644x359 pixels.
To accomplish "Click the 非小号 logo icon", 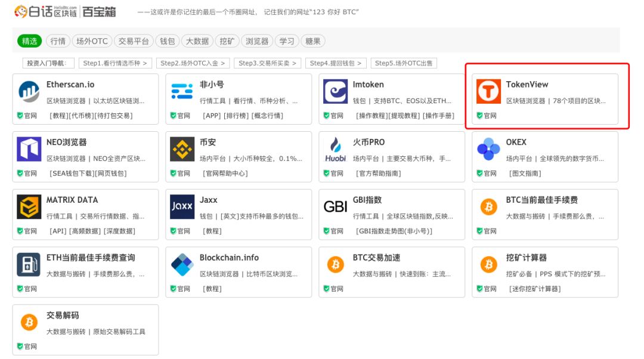I will click(x=182, y=91).
